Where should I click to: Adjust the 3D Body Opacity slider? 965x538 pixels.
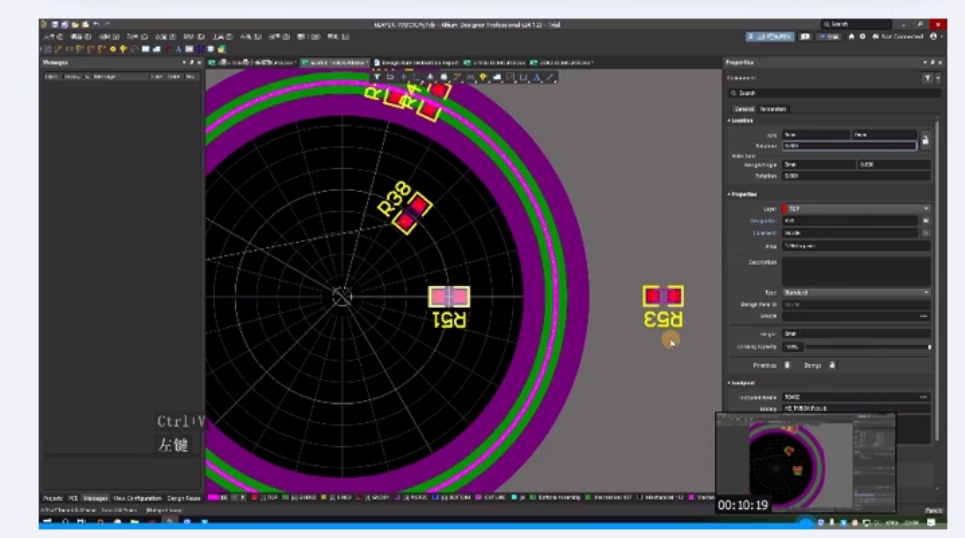[867, 347]
